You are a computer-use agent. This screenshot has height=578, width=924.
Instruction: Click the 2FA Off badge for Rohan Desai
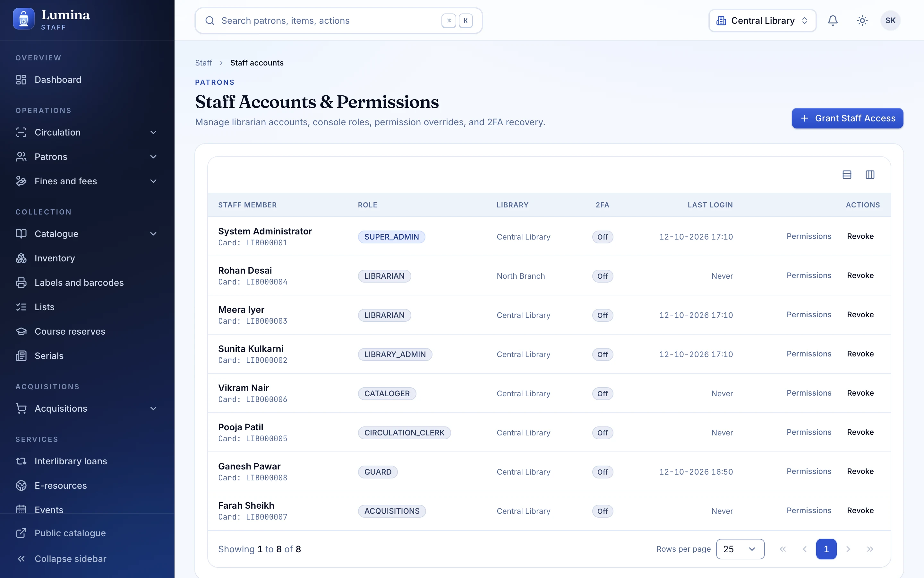[x=603, y=276]
